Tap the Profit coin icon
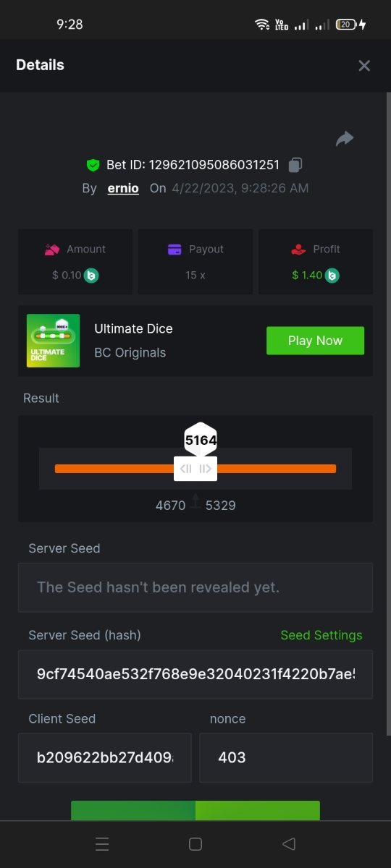The height and width of the screenshot is (868, 391). (332, 276)
